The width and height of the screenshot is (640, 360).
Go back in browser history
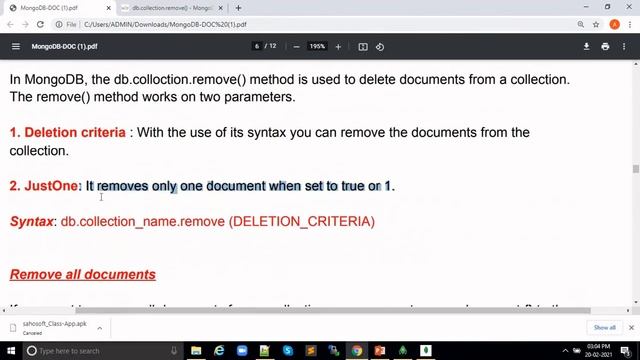tap(10, 24)
